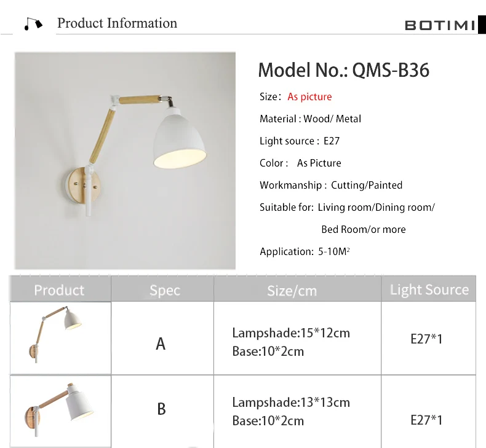This screenshot has height=448, width=486.
Task: Click the BOTIMI brand logo
Action: (x=440, y=25)
